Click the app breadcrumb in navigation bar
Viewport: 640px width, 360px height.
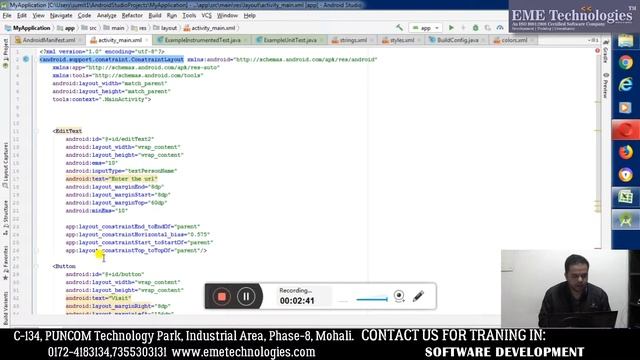(x=66, y=28)
